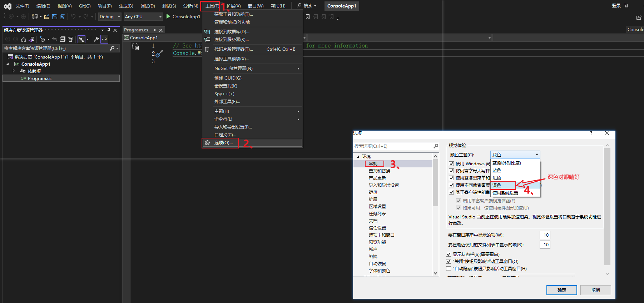Click the screwdriver quick action icon on line 2

click(x=159, y=54)
